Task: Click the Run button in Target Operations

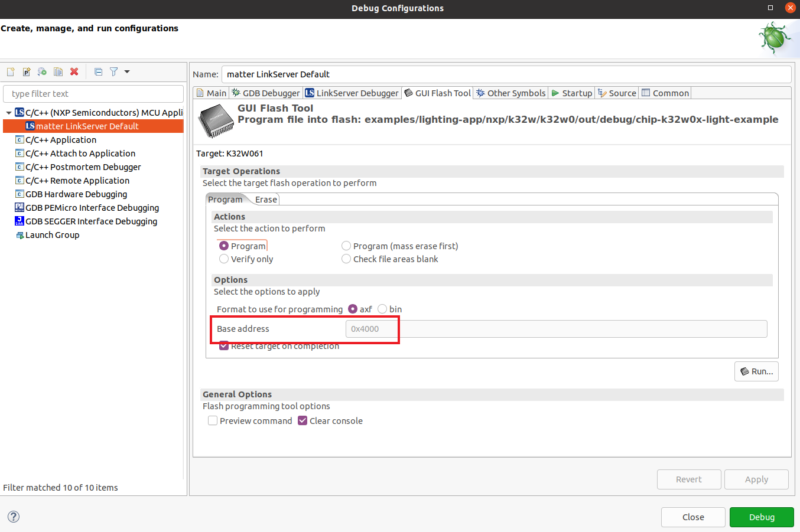Action: click(756, 371)
